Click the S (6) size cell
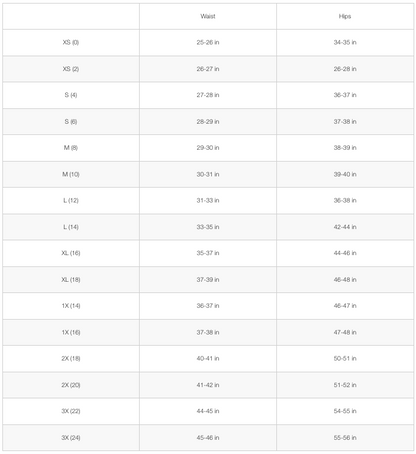Screen dimensions: 416x454 coord(71,121)
